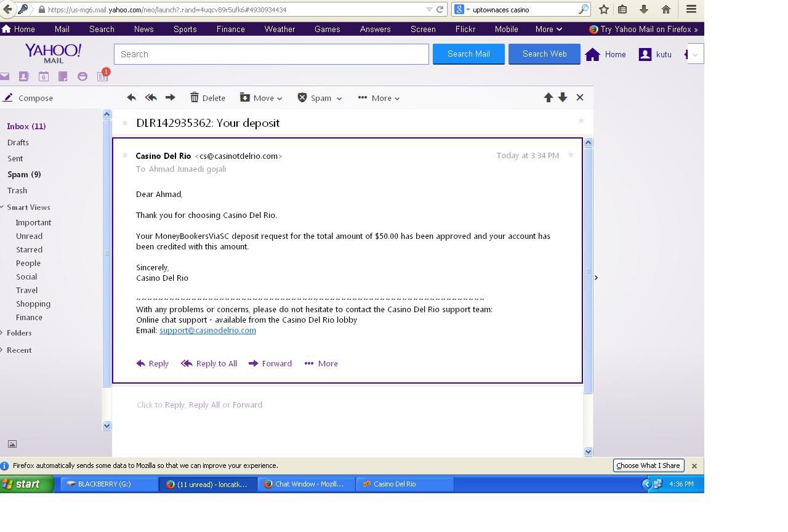Image resolution: width=788 pixels, height=532 pixels.
Task: Open the Notepad icon in mail shortcuts
Action: click(x=63, y=76)
